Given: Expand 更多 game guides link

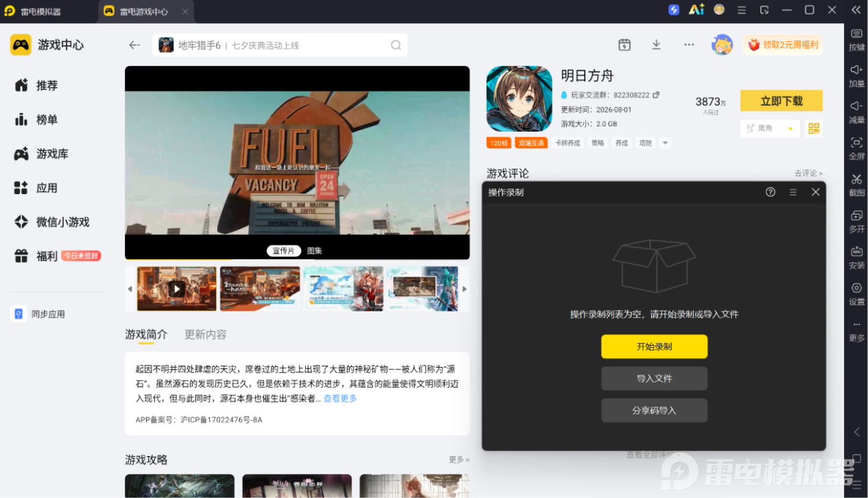Looking at the screenshot, I should coord(459,460).
